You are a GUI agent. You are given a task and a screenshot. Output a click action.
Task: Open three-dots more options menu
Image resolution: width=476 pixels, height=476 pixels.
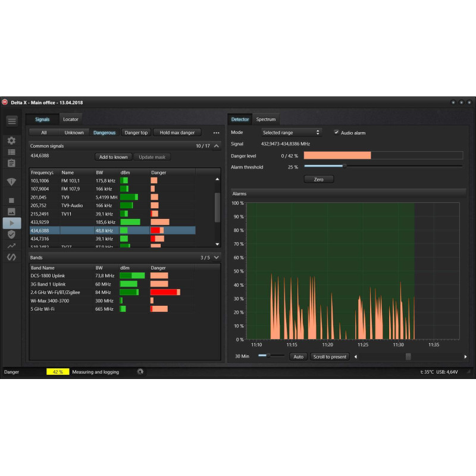(x=216, y=133)
